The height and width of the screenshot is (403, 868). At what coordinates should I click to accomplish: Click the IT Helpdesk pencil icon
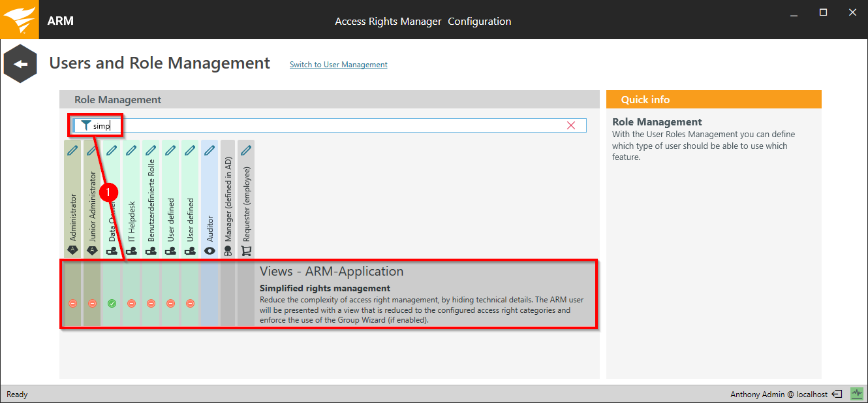(131, 150)
